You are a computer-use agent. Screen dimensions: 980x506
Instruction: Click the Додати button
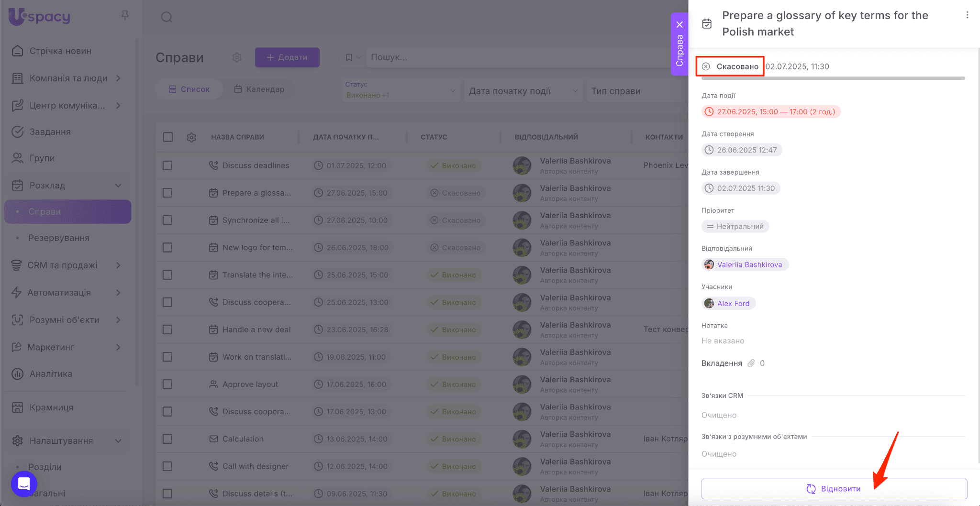[x=287, y=57]
